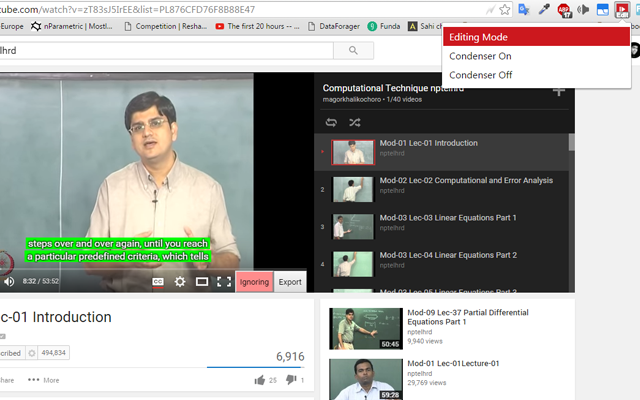The image size is (640, 400).
Task: Open subscription notification gear settings
Action: 31,353
